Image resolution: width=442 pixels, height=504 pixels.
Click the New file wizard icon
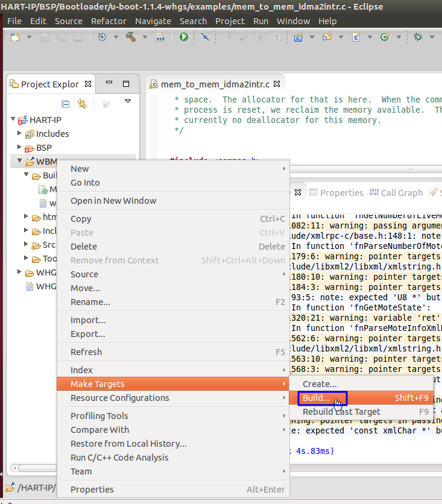click(15, 37)
